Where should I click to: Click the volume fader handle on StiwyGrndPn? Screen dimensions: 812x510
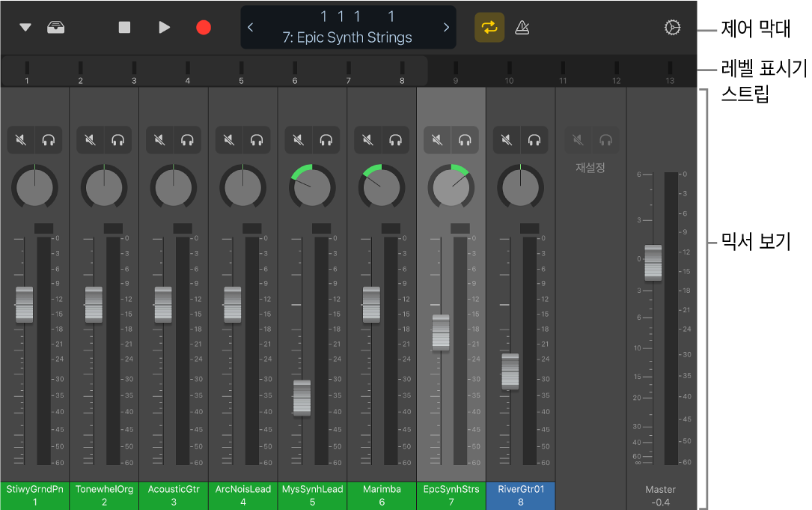tap(25, 305)
